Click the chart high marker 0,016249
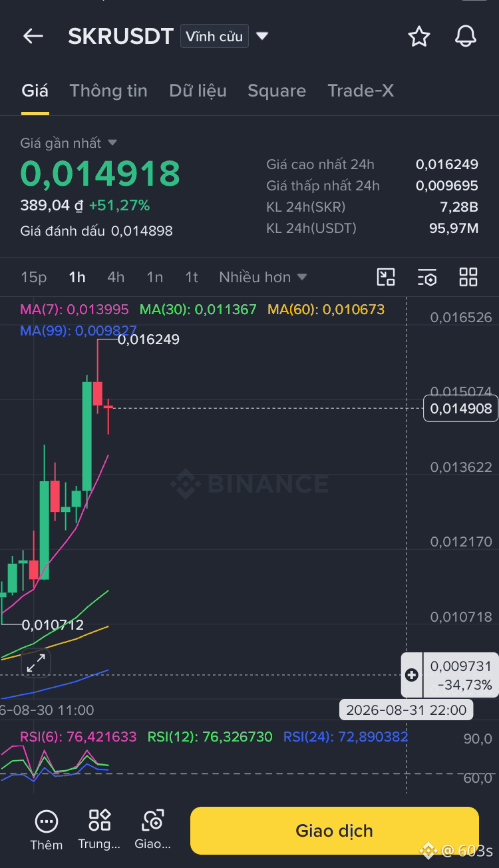This screenshot has width=499, height=868. coord(148,339)
